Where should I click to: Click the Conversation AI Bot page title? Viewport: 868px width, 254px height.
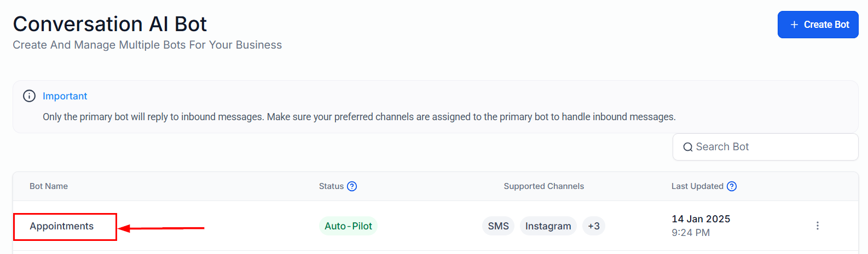coord(110,24)
